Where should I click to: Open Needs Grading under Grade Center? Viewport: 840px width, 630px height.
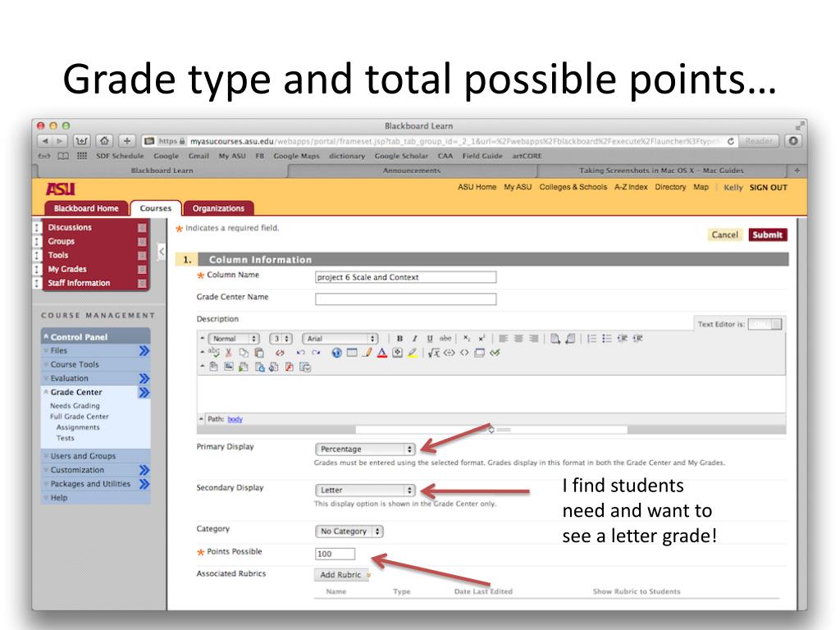pos(75,405)
